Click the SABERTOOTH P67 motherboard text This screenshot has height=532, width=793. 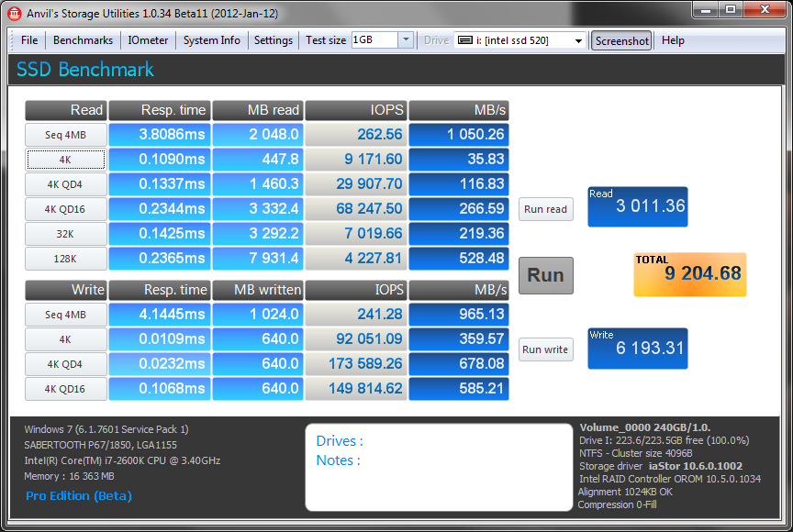pos(101,445)
